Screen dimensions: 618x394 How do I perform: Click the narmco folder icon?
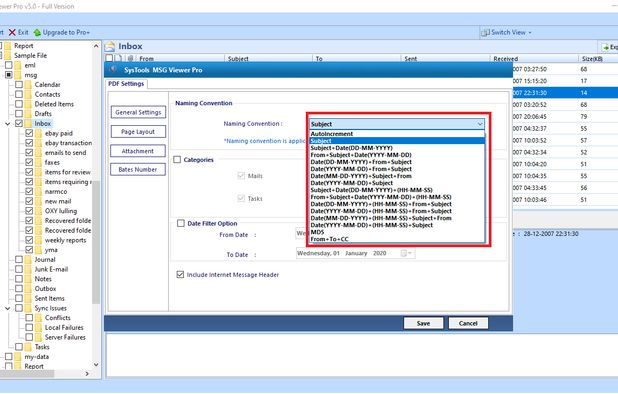38,191
